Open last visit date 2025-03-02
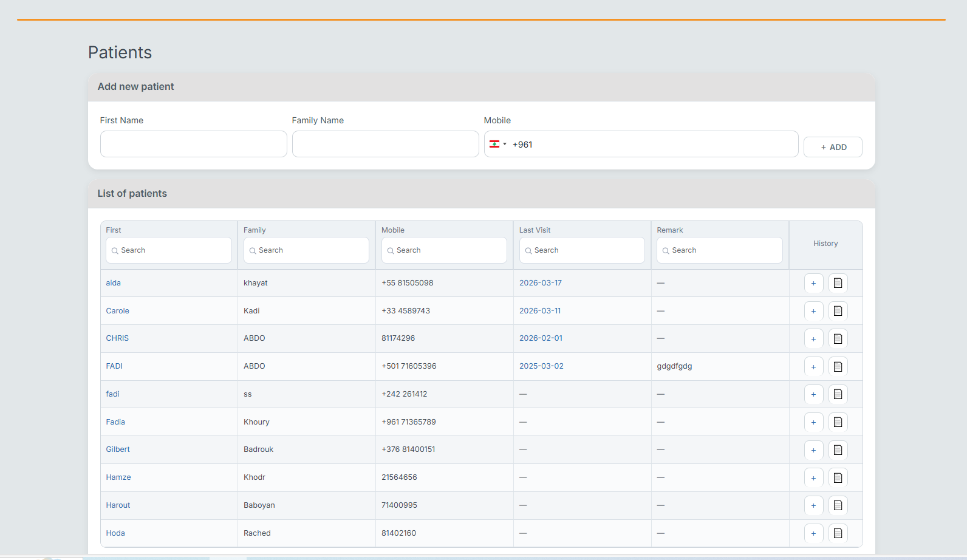Image resolution: width=967 pixels, height=560 pixels. (541, 366)
